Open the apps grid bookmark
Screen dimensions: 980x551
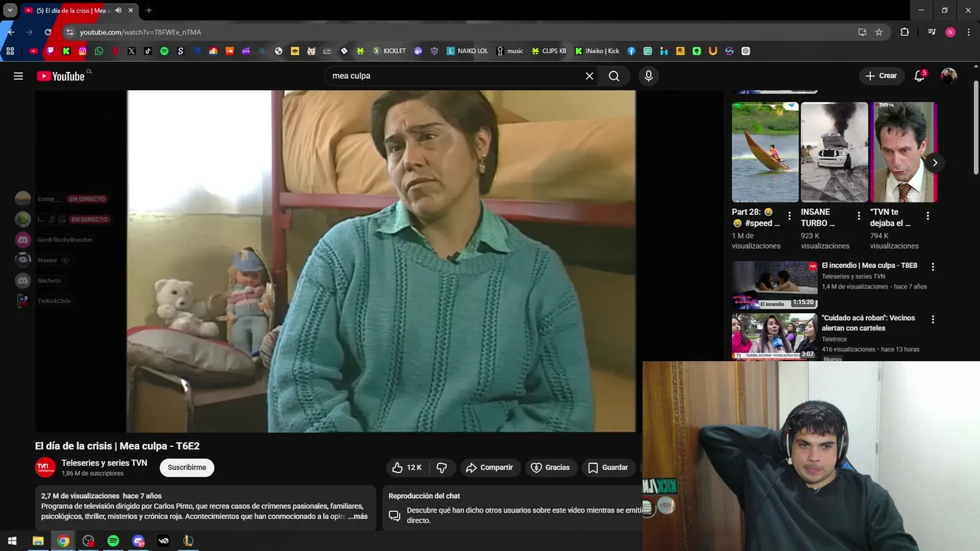coord(10,51)
